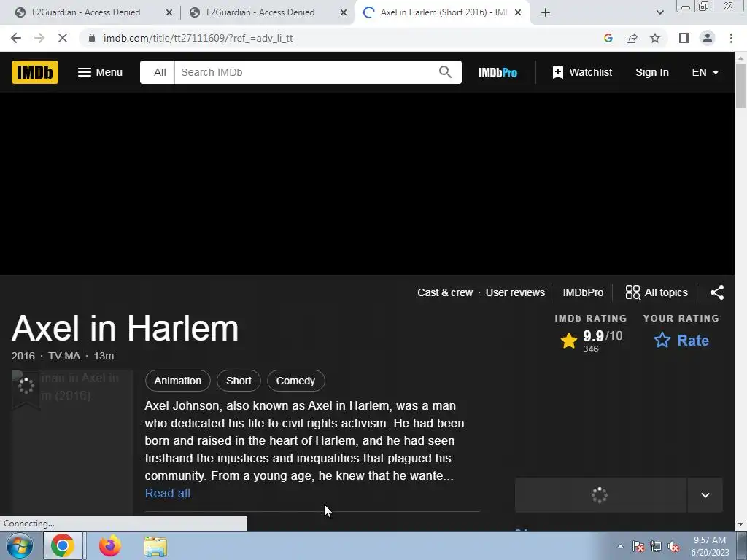The height and width of the screenshot is (560, 747).
Task: Open All topics
Action: [657, 292]
